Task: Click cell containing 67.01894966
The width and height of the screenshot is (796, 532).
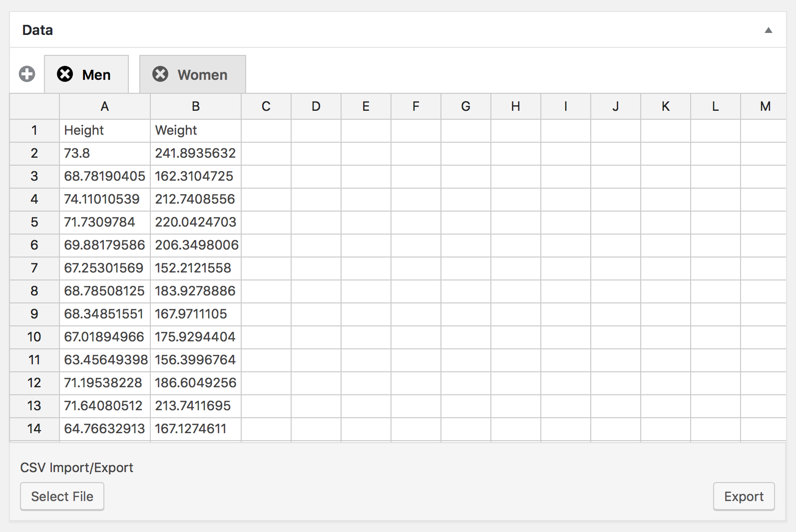Action: (x=105, y=337)
